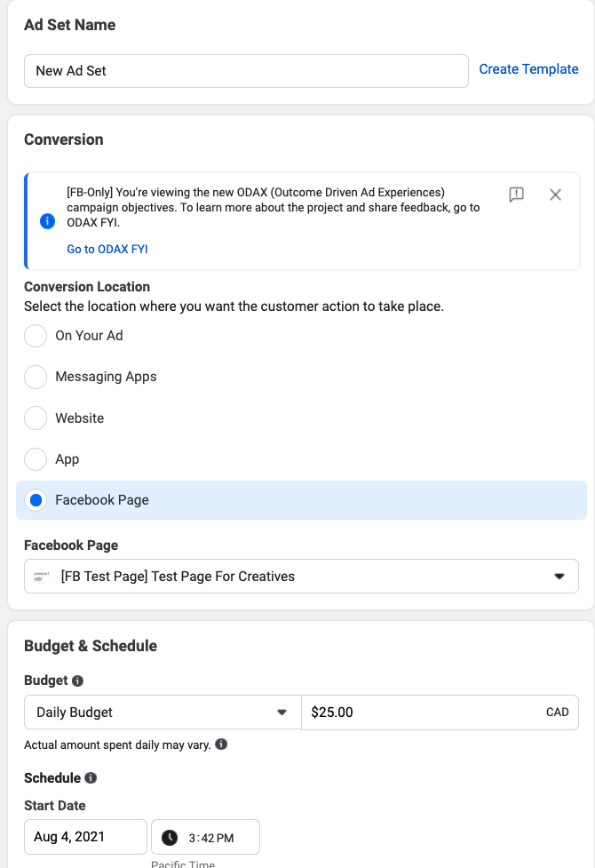Click the clock icon in start time field
The width and height of the screenshot is (595, 868).
169,837
